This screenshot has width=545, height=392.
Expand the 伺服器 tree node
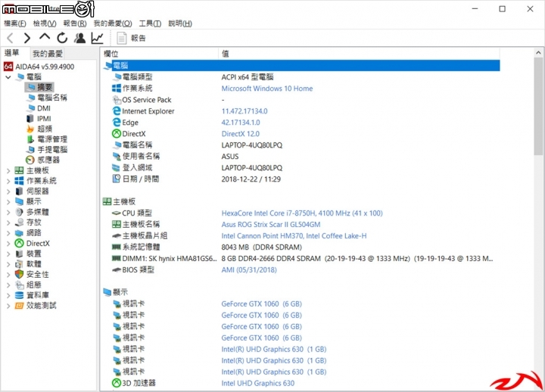coord(8,191)
